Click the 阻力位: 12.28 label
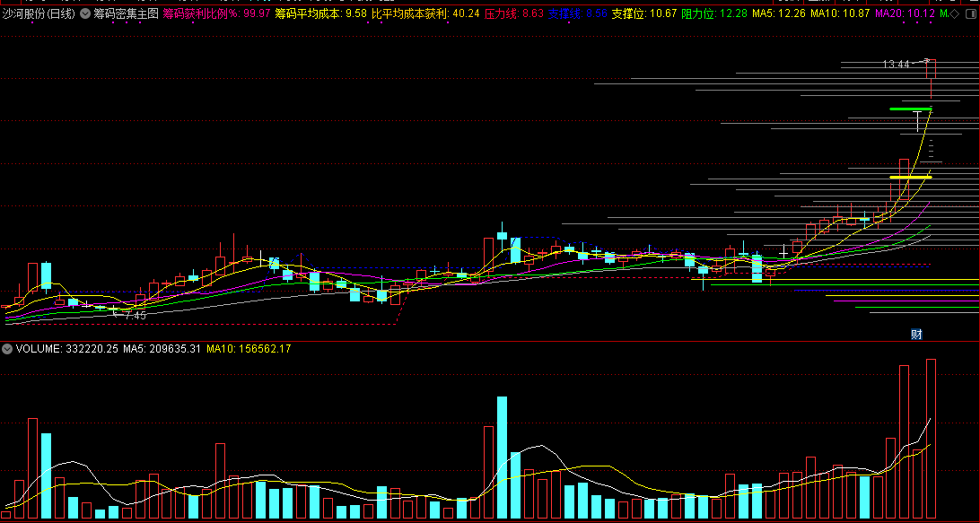The height and width of the screenshot is (523, 980). pos(714,13)
